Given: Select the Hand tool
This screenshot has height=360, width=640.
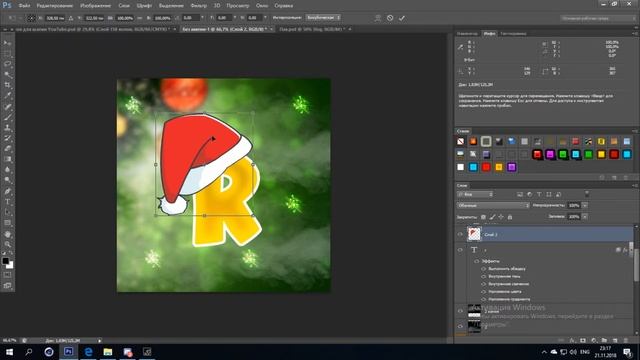Looking at the screenshot, I should pyautogui.click(x=7, y=234).
